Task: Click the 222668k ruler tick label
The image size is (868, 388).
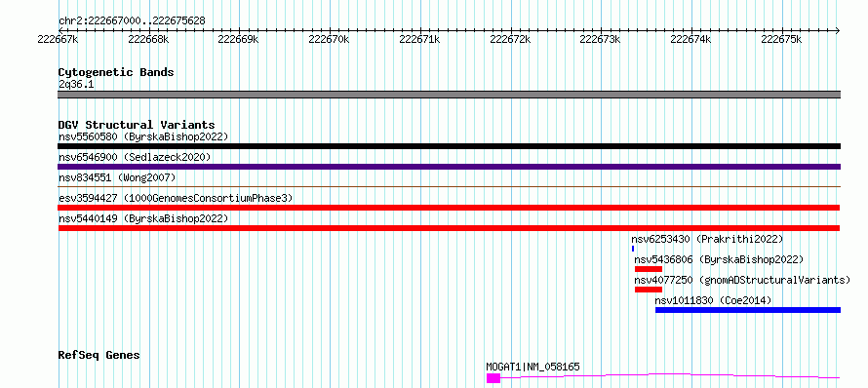Action: pyautogui.click(x=148, y=39)
